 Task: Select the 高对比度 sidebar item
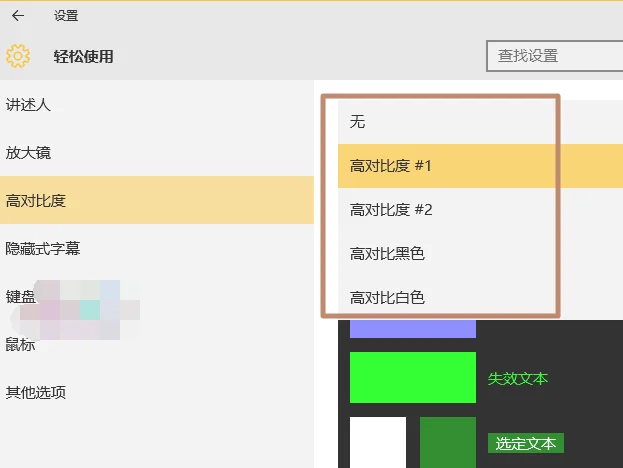pyautogui.click(x=157, y=200)
